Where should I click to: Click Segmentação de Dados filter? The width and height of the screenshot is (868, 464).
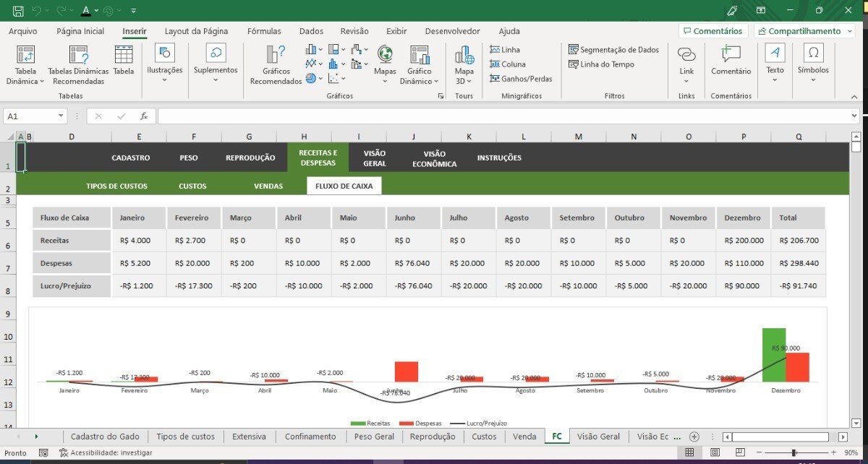click(x=613, y=50)
